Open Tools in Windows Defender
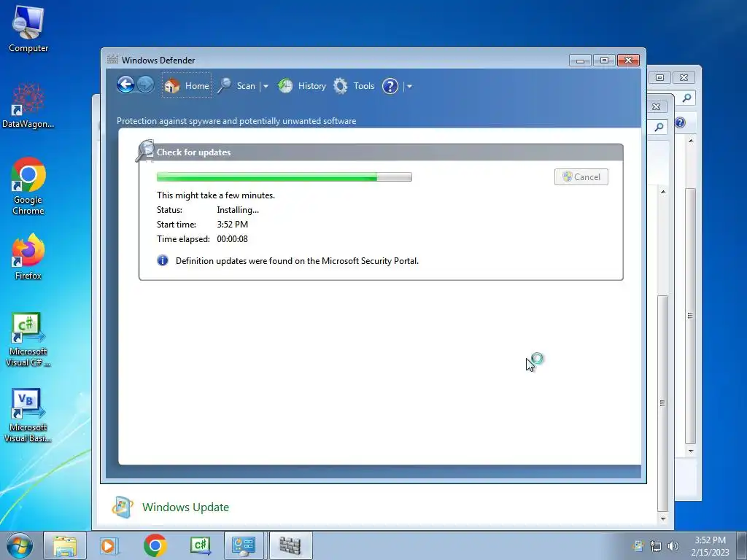This screenshot has height=560, width=747. [x=354, y=86]
